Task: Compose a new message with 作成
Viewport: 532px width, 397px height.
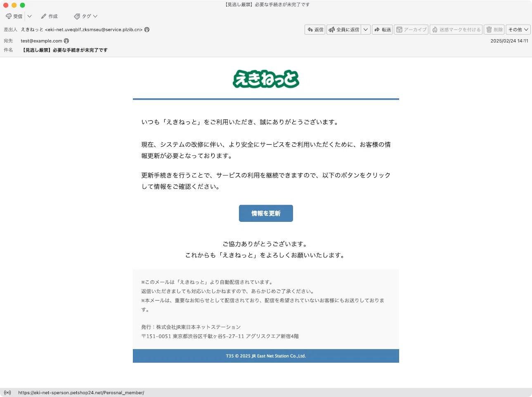Action: [49, 17]
